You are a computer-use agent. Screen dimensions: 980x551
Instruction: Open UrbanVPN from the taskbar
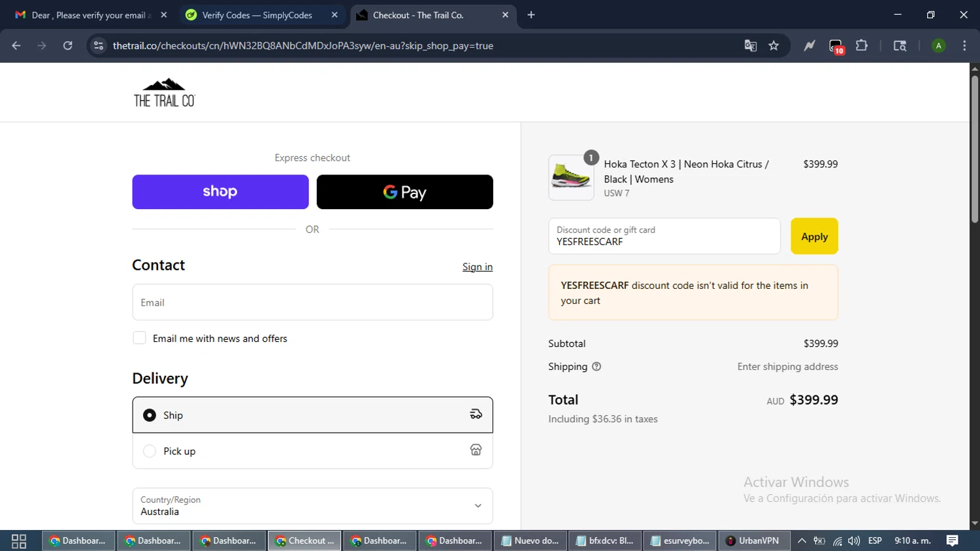click(755, 541)
